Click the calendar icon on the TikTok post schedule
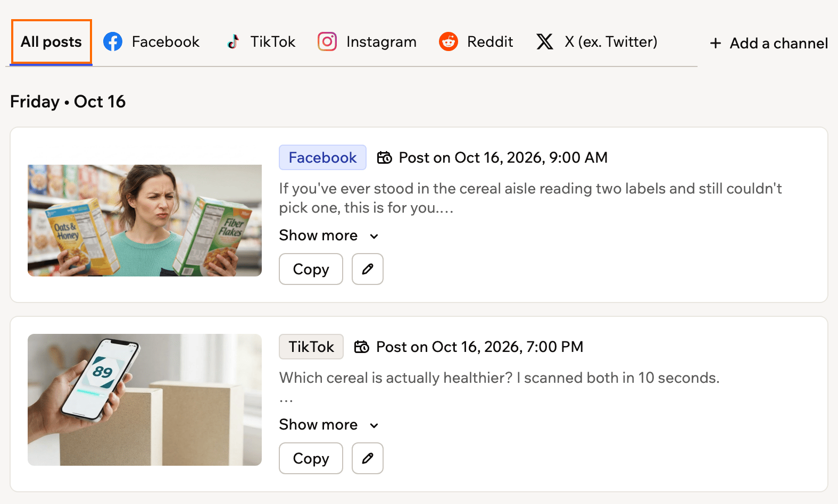 coord(362,347)
